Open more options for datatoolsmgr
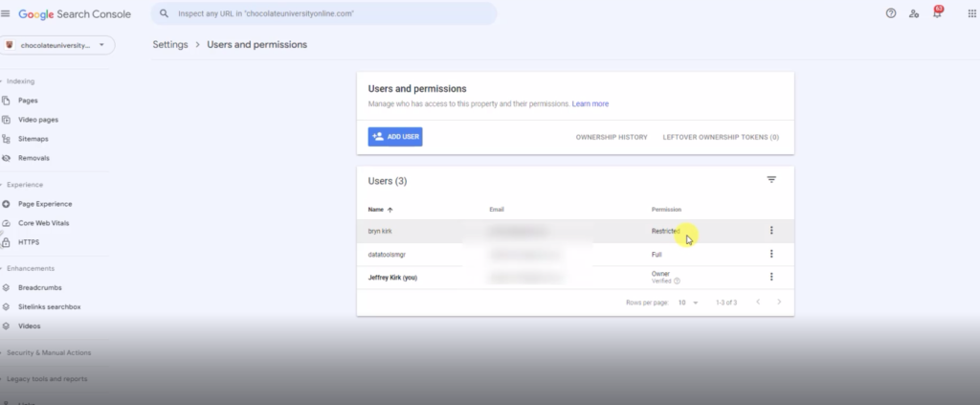Screen dimensions: 980x405 pyautogui.click(x=771, y=254)
